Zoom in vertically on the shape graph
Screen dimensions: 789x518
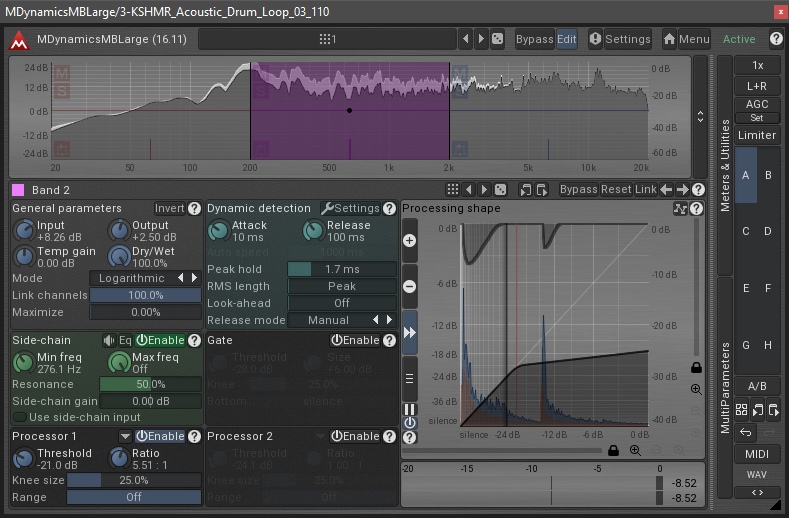coord(696,389)
